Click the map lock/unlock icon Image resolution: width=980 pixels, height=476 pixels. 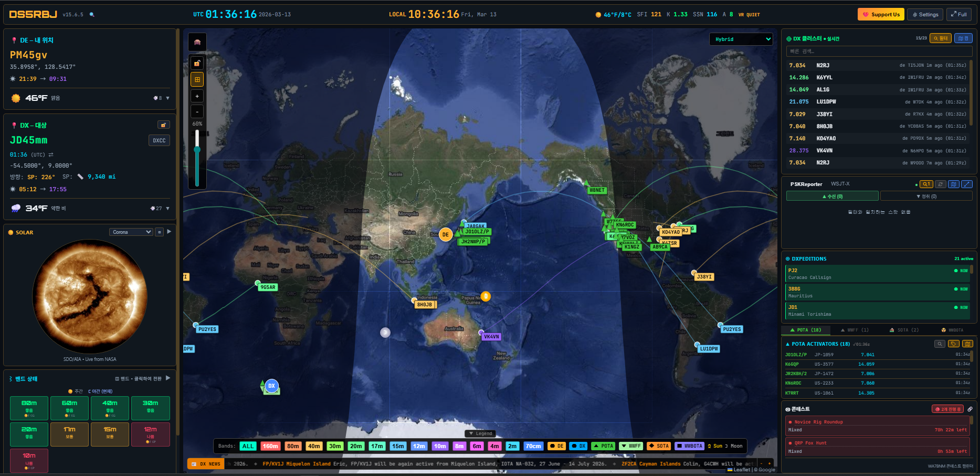[x=197, y=64]
